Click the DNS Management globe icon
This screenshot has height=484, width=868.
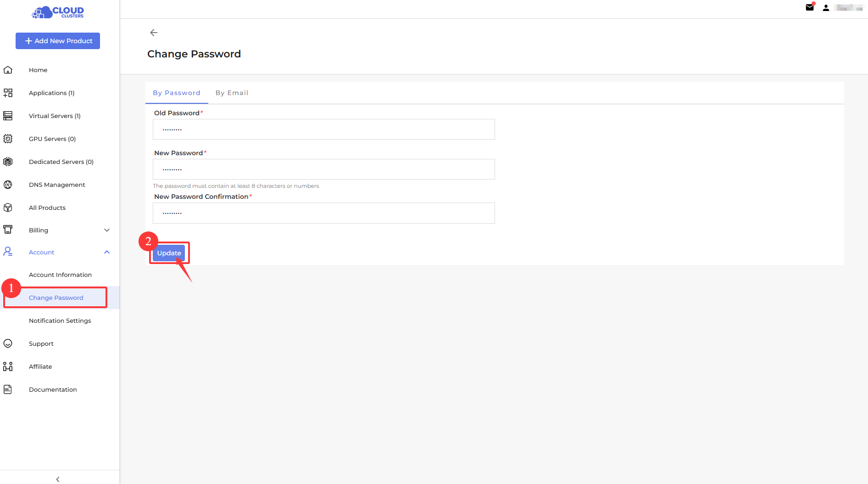[8, 185]
